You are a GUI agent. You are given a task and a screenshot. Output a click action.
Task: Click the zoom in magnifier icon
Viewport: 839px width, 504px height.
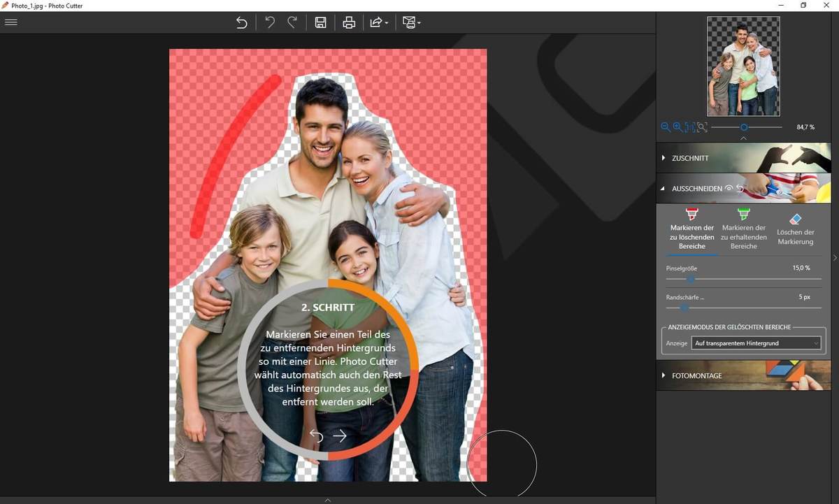677,127
